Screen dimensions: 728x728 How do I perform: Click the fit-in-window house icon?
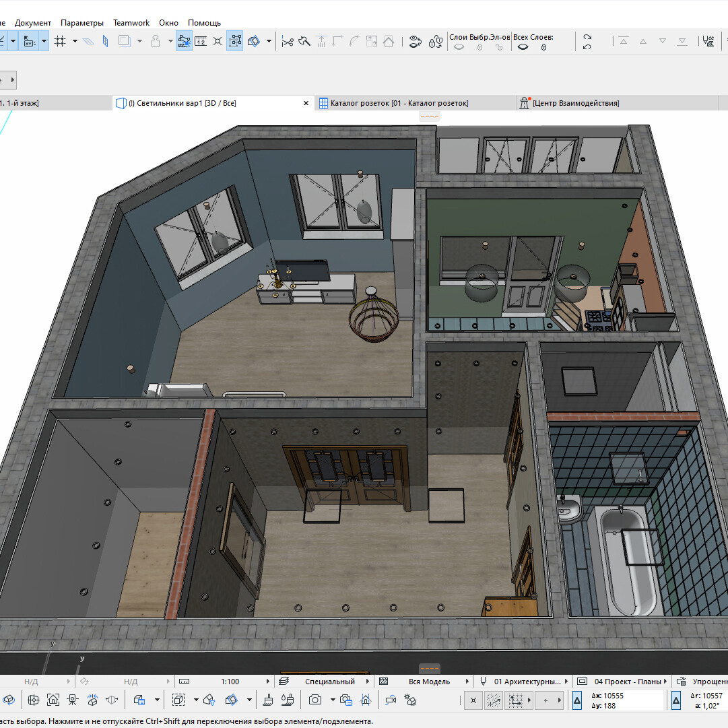(x=53, y=700)
